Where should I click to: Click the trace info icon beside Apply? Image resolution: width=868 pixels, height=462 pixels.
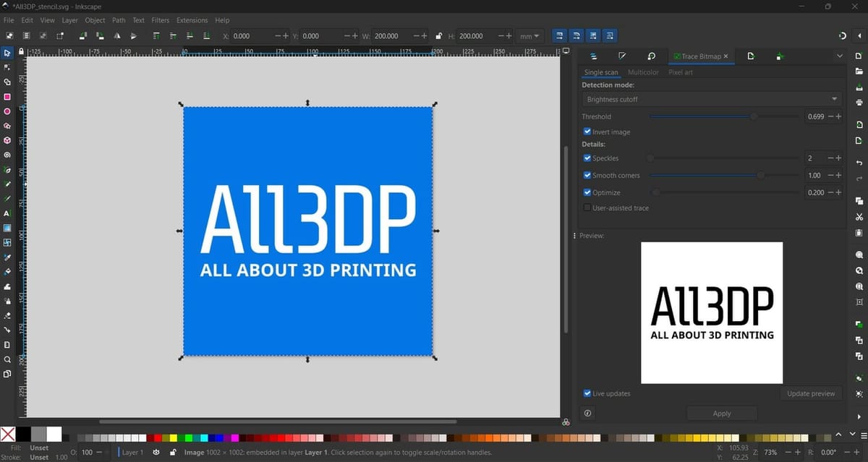coord(587,414)
